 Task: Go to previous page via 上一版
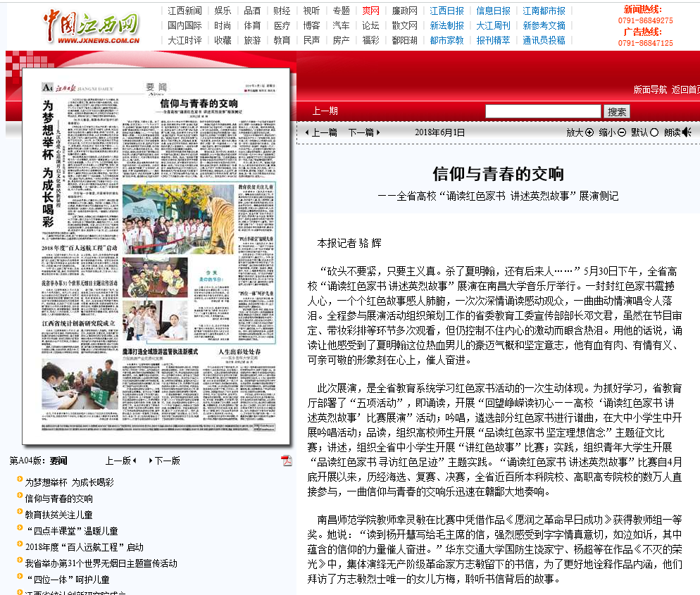pos(120,461)
